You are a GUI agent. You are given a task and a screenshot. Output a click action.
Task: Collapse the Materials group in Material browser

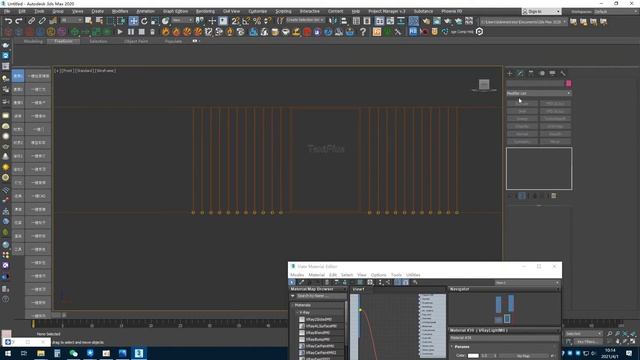(293, 305)
